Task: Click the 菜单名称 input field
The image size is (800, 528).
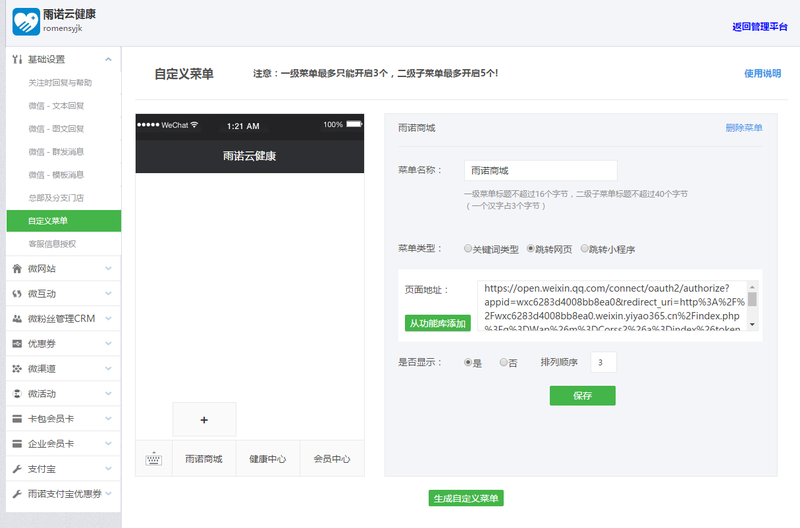Action: coord(540,171)
